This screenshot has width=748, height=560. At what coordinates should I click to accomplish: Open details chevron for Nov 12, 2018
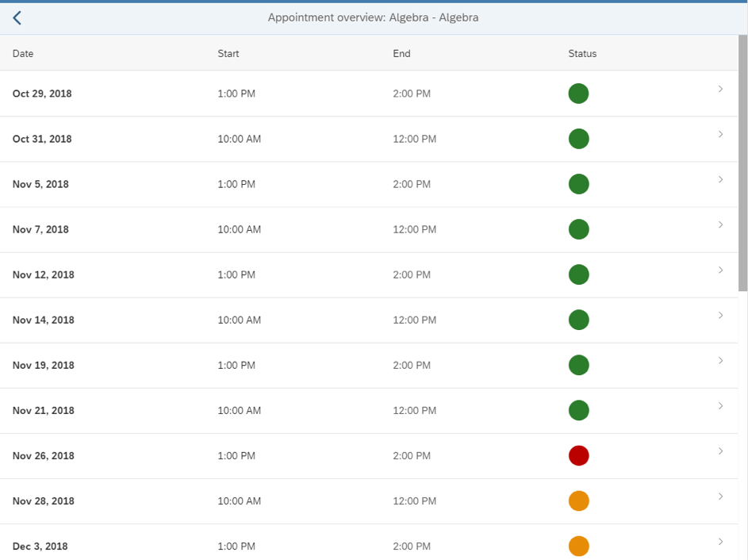pyautogui.click(x=720, y=270)
